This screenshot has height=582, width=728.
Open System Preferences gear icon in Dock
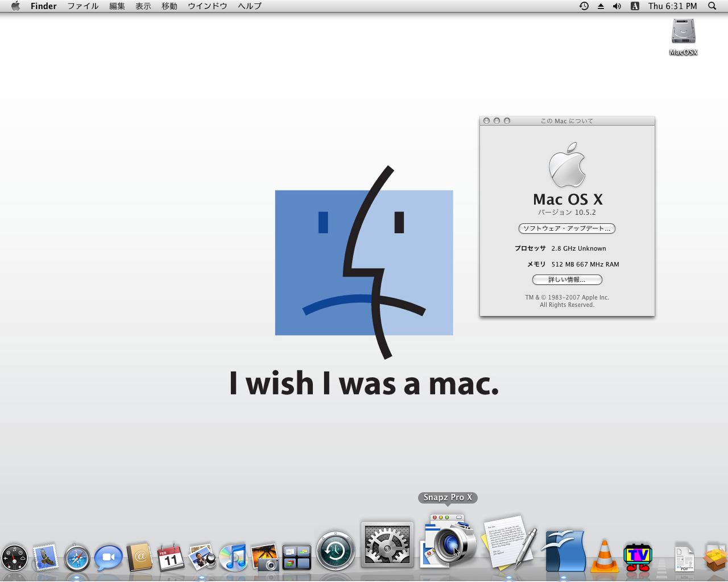pyautogui.click(x=387, y=546)
